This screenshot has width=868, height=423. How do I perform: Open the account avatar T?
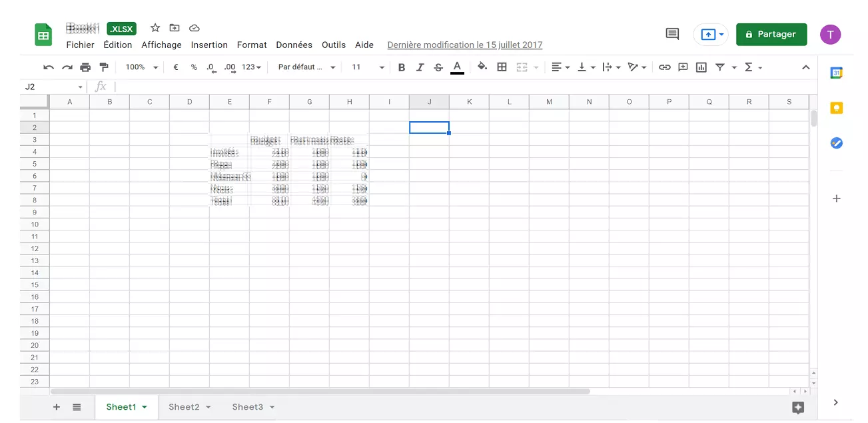(x=830, y=34)
